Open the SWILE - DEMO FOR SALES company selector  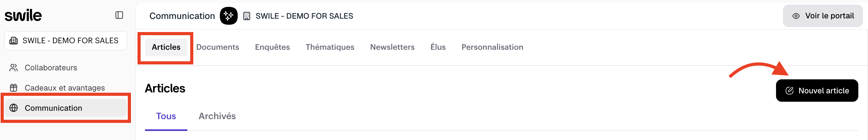[66, 41]
